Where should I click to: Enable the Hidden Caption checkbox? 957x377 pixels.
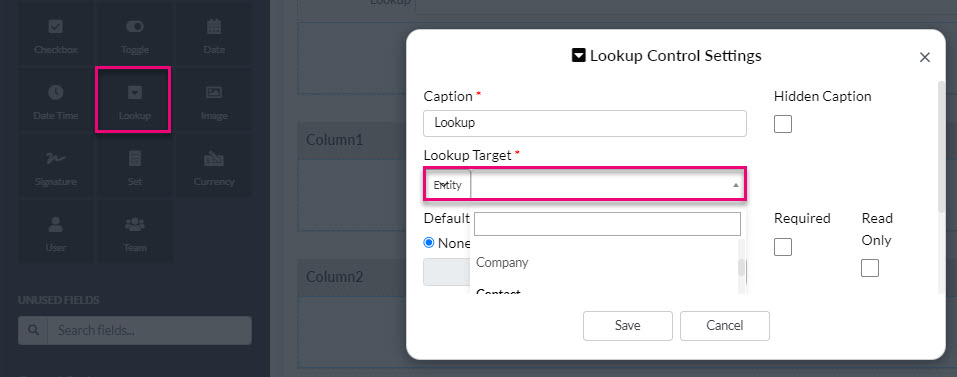(783, 124)
